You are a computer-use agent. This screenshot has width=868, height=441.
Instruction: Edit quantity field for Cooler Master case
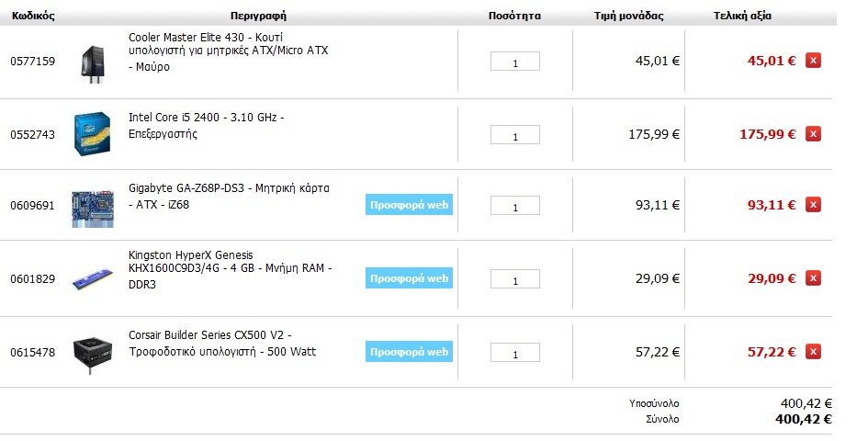coord(514,62)
